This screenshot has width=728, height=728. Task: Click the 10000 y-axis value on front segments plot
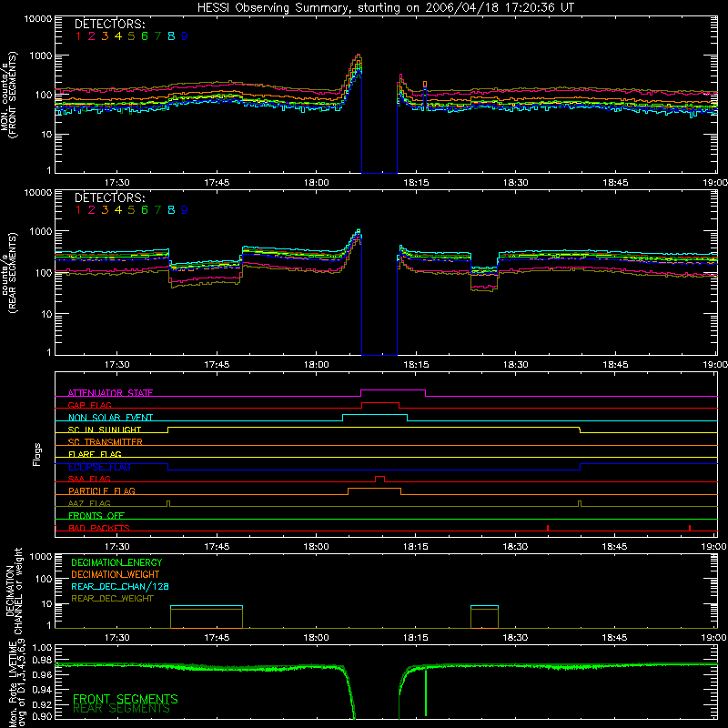[x=38, y=19]
